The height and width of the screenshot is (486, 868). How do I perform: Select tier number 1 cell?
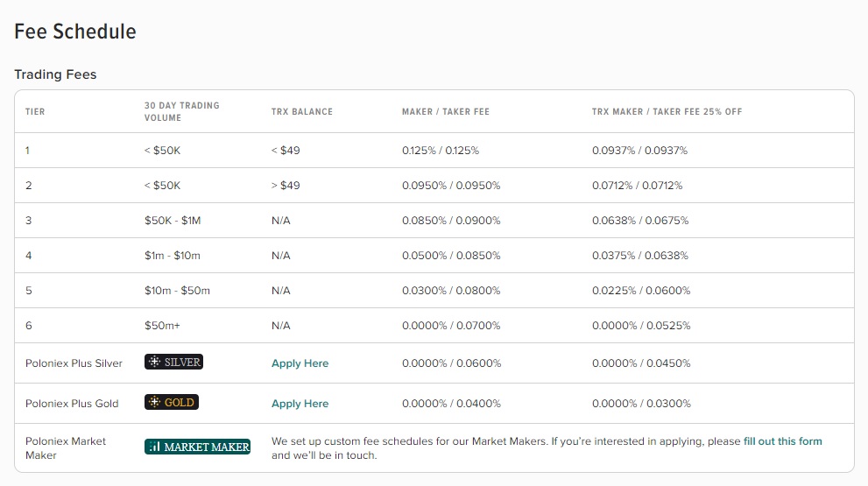tap(28, 151)
